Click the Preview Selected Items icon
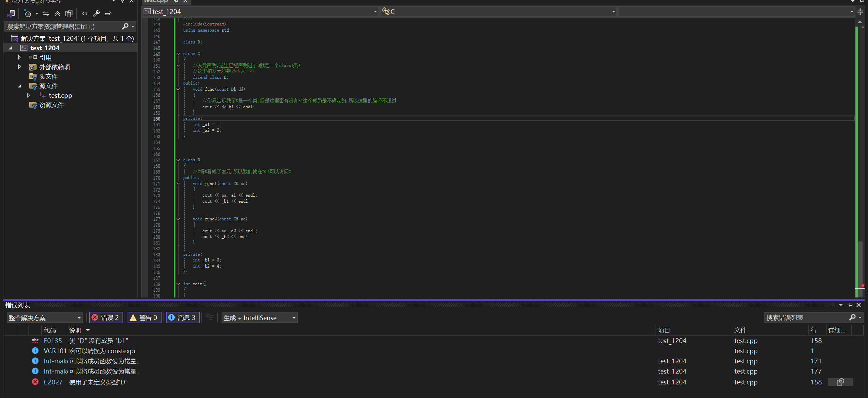This screenshot has height=398, width=868. point(108,14)
